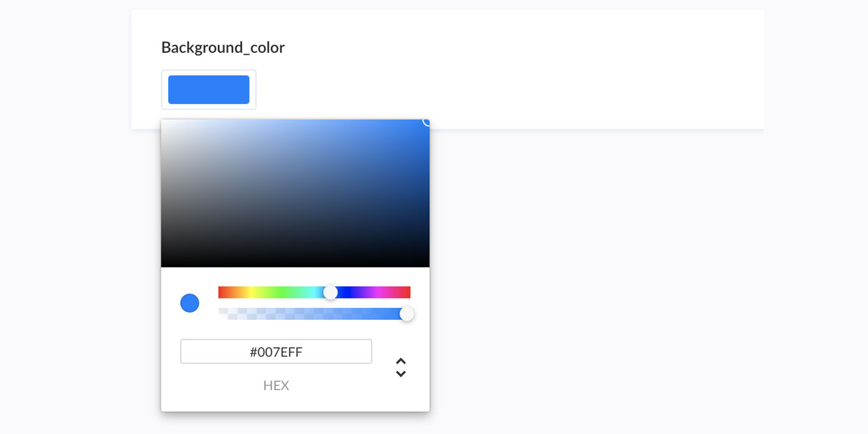Select the gradient picker handle
This screenshot has height=434, width=868.
tap(426, 123)
